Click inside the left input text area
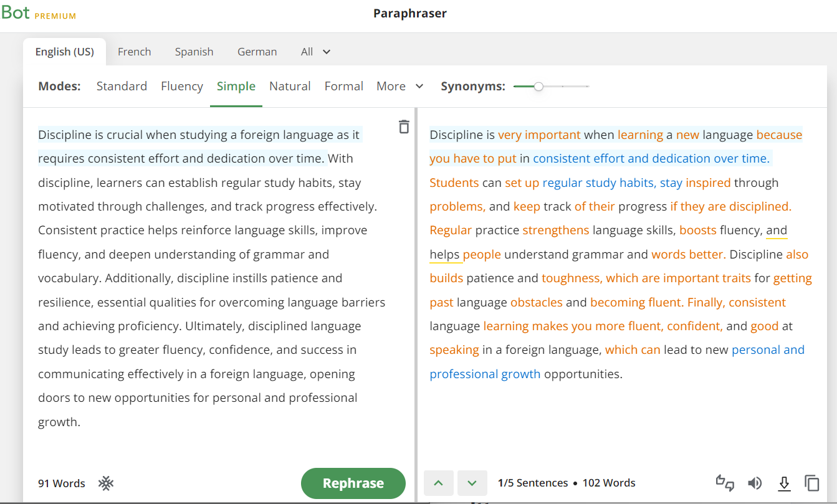 tap(212, 280)
